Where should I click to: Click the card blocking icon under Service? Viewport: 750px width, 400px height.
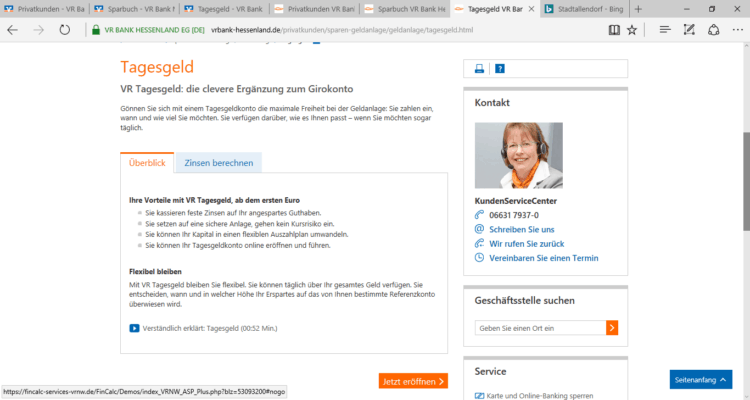click(x=479, y=396)
